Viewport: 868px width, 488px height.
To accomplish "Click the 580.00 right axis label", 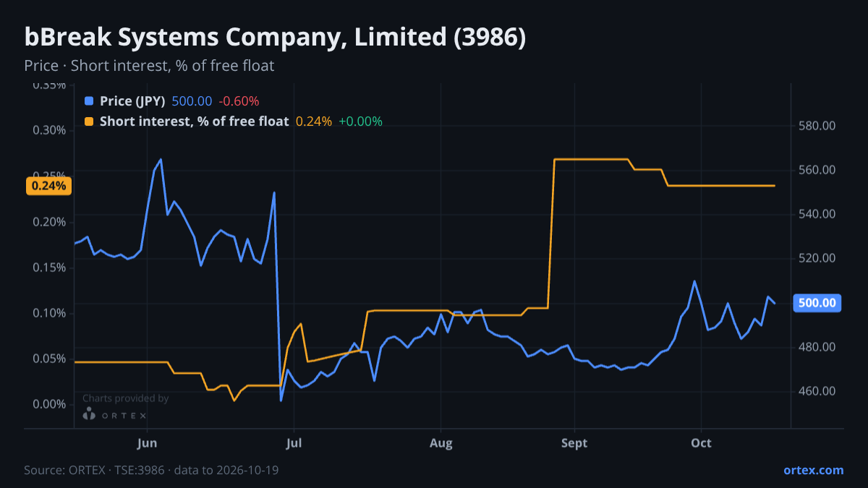I will (x=817, y=126).
